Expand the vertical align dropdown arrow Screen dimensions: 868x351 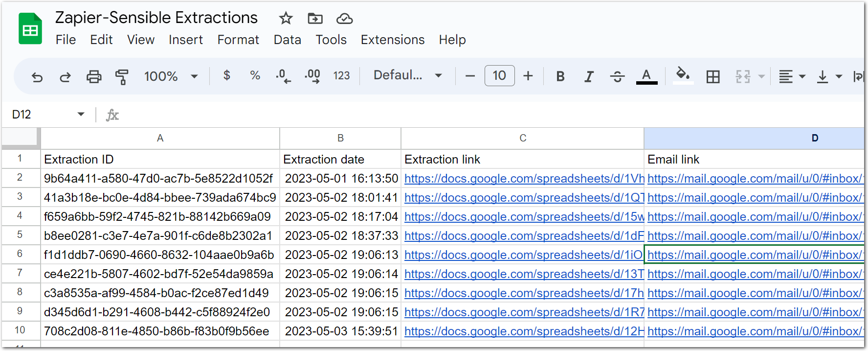tap(839, 76)
